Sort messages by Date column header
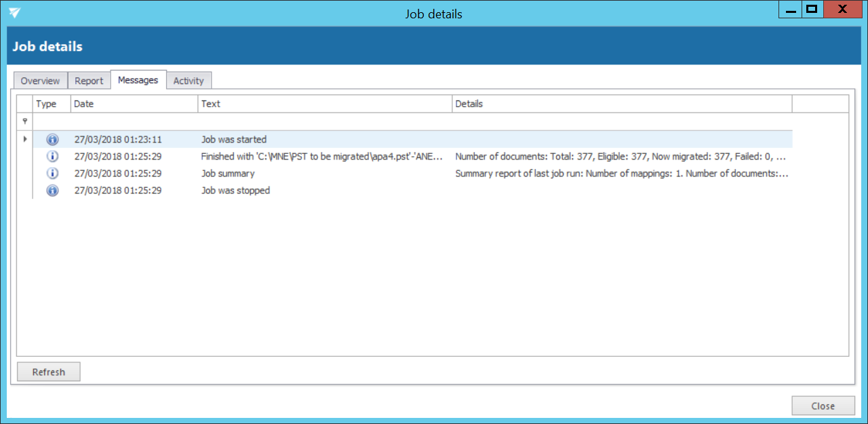The image size is (868, 424). click(134, 104)
